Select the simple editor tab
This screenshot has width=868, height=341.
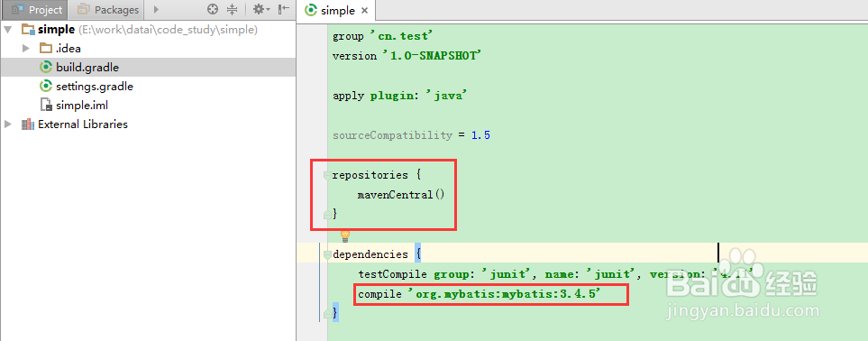click(x=336, y=11)
